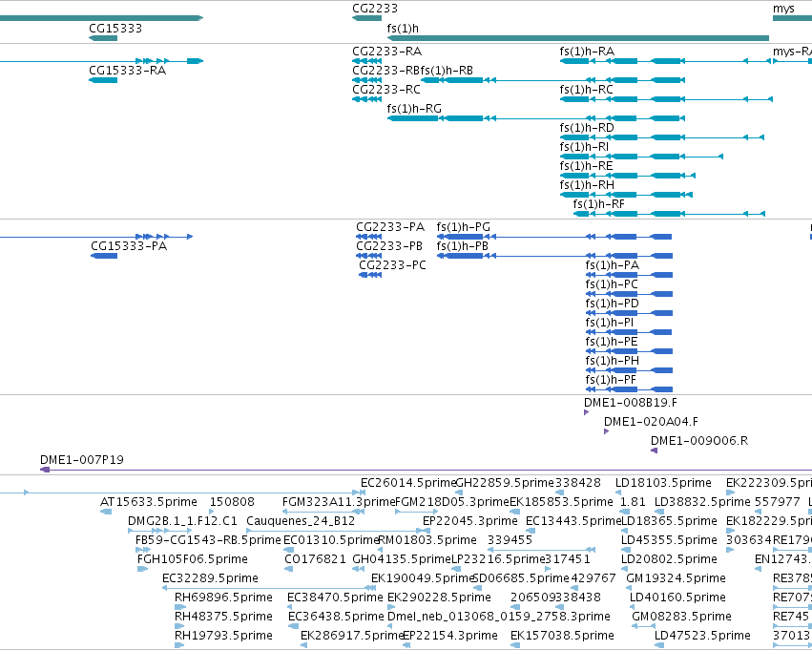This screenshot has width=812, height=650.
Task: Click protein label fs(1)h-PC
Action: [612, 284]
